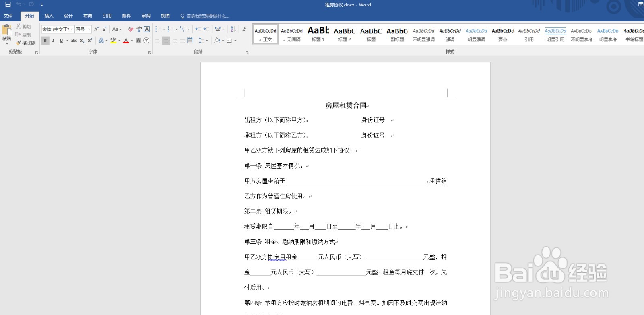Apply Subscript formatting
The height and width of the screenshot is (315, 644).
82,41
